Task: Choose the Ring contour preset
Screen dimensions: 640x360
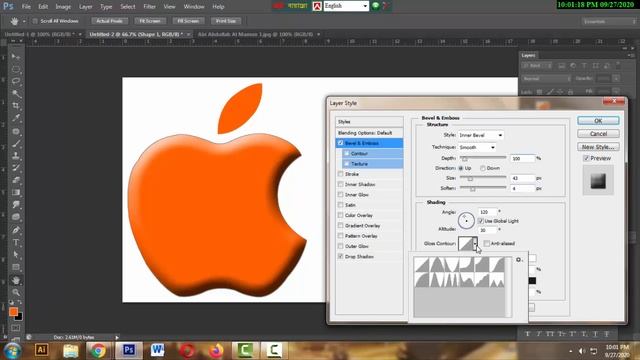Action: tap(437, 280)
